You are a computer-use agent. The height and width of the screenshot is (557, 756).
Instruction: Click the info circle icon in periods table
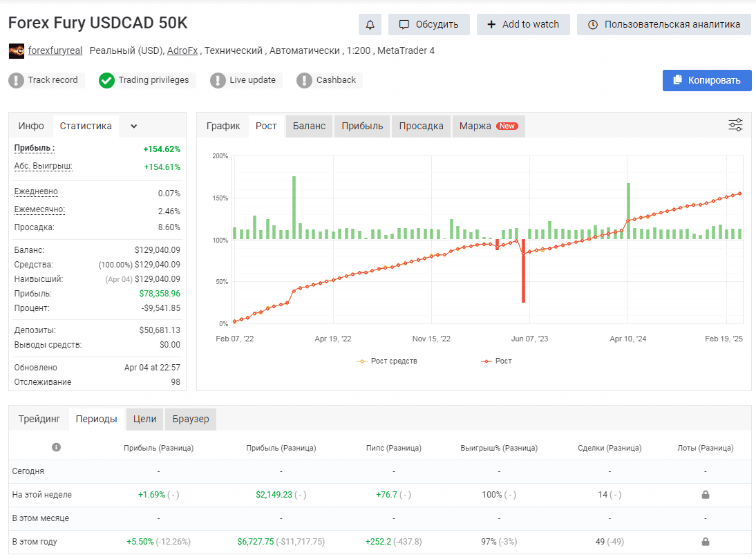click(x=57, y=447)
